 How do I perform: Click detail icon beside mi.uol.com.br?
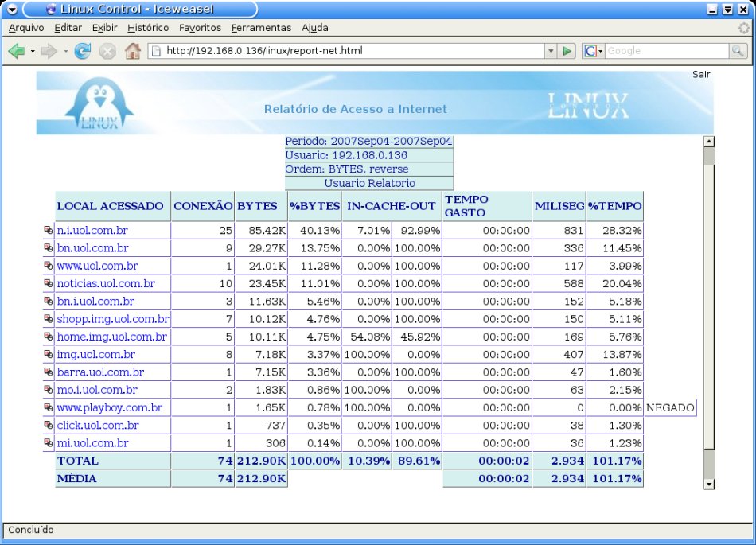[49, 443]
